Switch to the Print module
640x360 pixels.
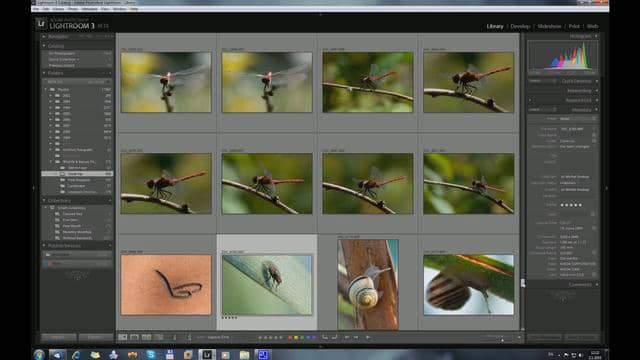click(x=574, y=26)
